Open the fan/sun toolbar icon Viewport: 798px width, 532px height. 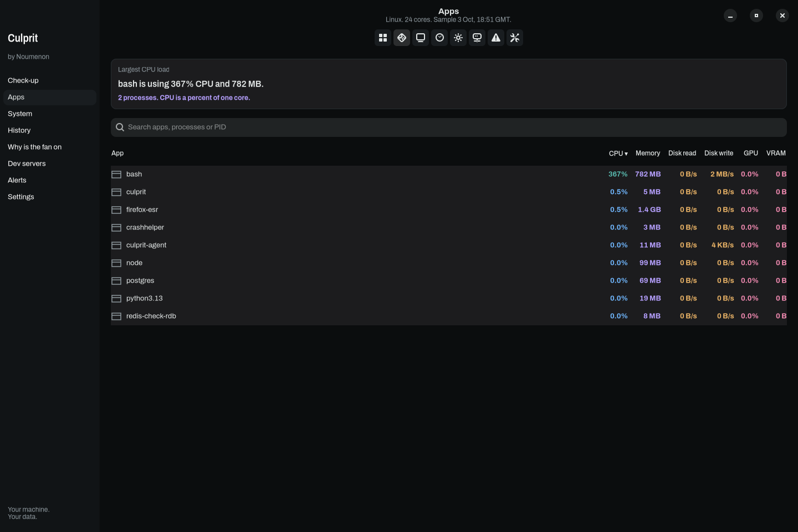pyautogui.click(x=458, y=38)
